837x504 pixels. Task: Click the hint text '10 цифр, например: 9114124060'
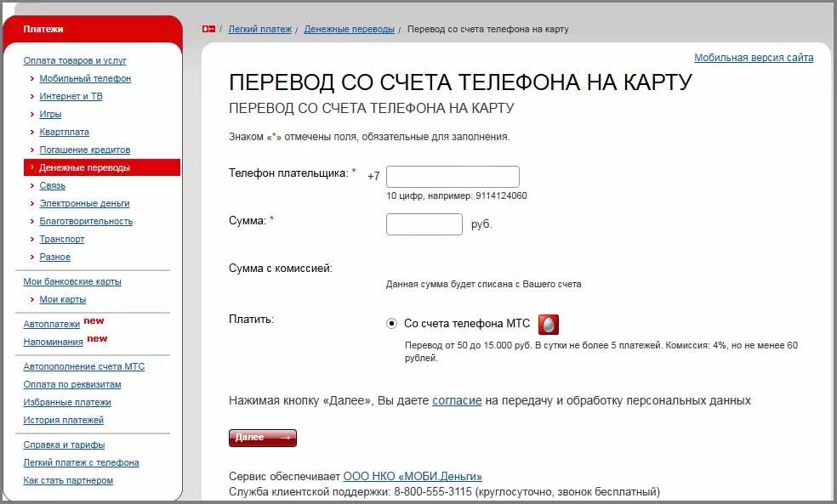coord(457,195)
